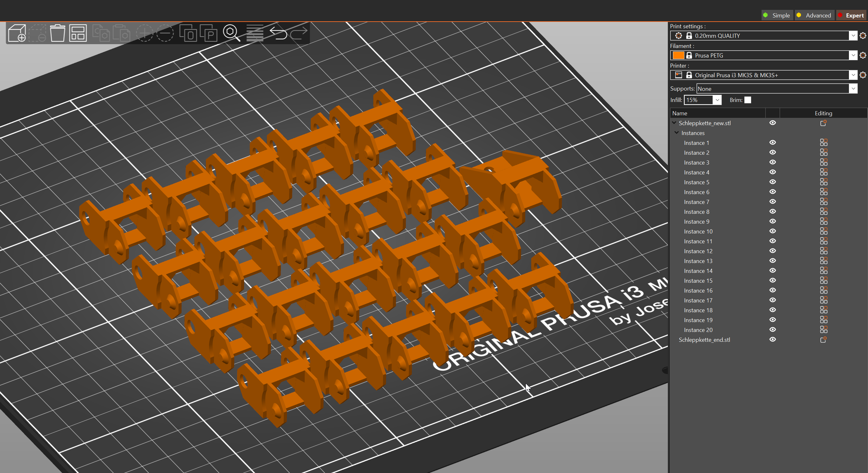This screenshot has height=473, width=868.
Task: Click the Search magnifier icon
Action: click(231, 33)
